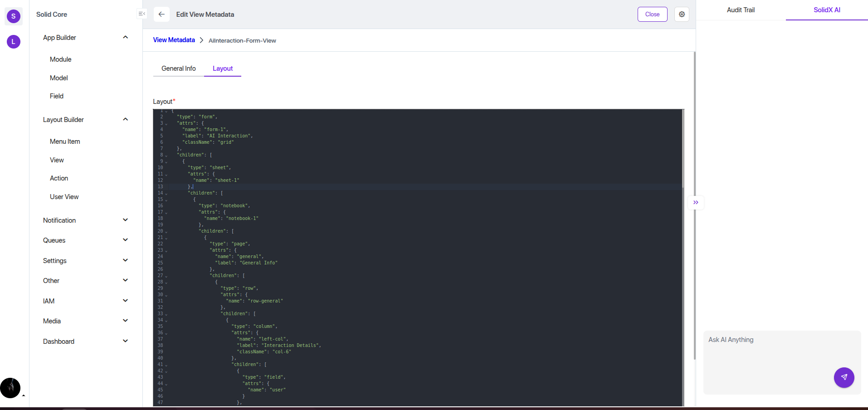The width and height of the screenshot is (868, 410).
Task: Expand the Dashboard section
Action: pos(125,341)
